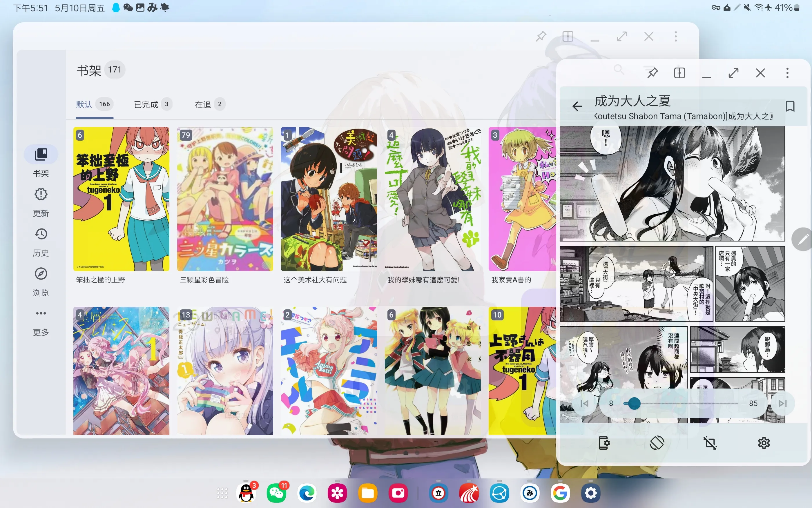Pin the reader window on top
The width and height of the screenshot is (812, 508).
coord(652,72)
